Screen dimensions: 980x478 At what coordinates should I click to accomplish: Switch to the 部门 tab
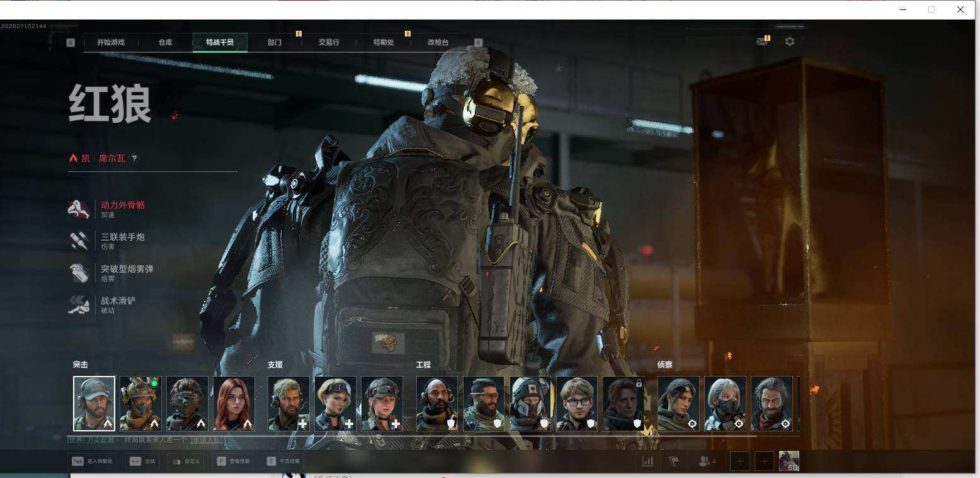pos(275,42)
